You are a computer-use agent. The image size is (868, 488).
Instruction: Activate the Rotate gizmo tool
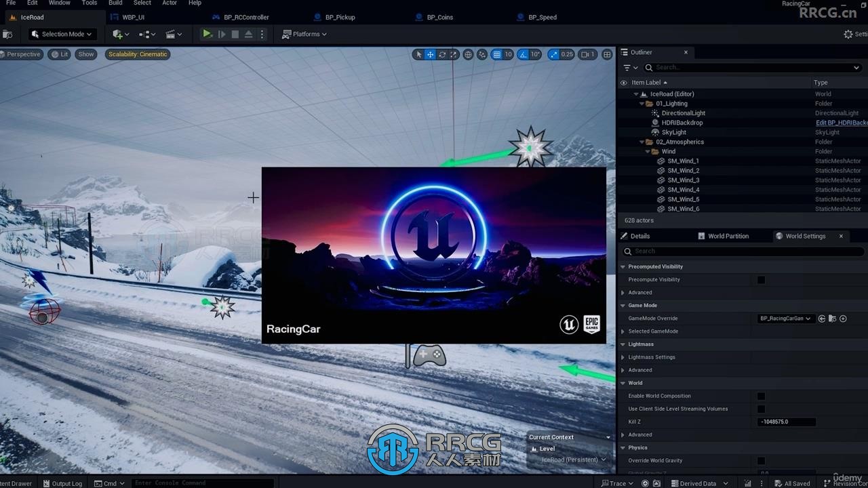tap(442, 54)
